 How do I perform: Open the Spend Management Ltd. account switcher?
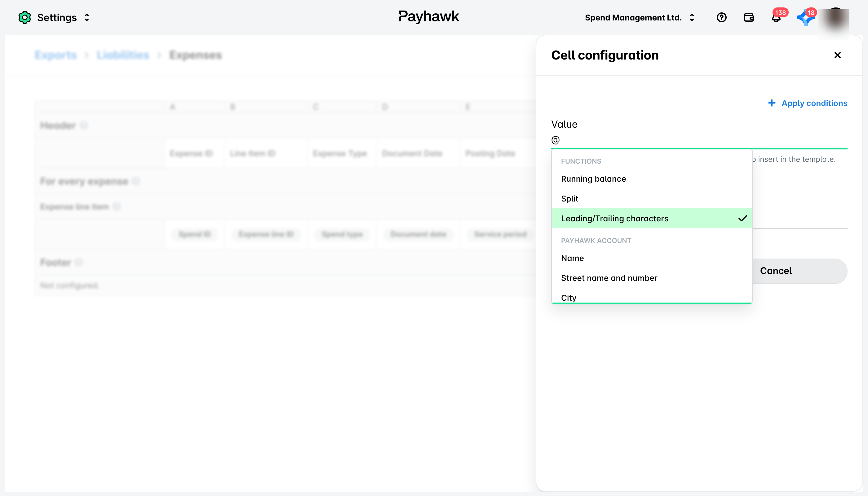(x=640, y=17)
